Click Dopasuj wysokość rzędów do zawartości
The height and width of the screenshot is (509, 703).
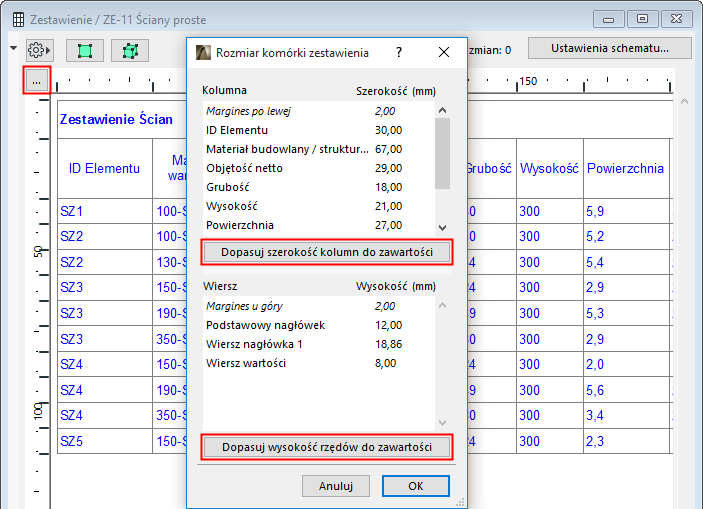[x=327, y=447]
